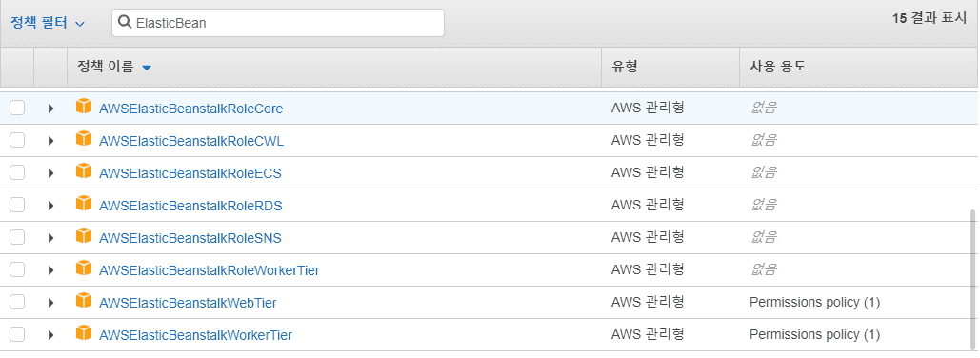Check the AWSElasticBeanstalkRoleCWL checkbox
The image size is (980, 358).
[x=17, y=141]
